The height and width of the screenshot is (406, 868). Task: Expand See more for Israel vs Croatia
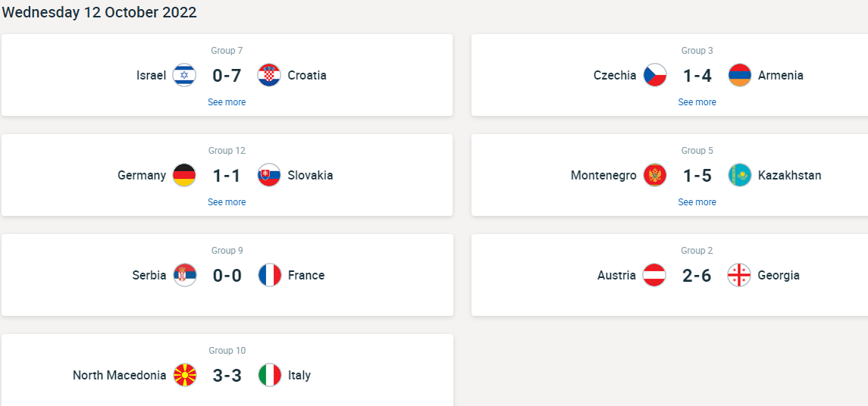click(227, 102)
